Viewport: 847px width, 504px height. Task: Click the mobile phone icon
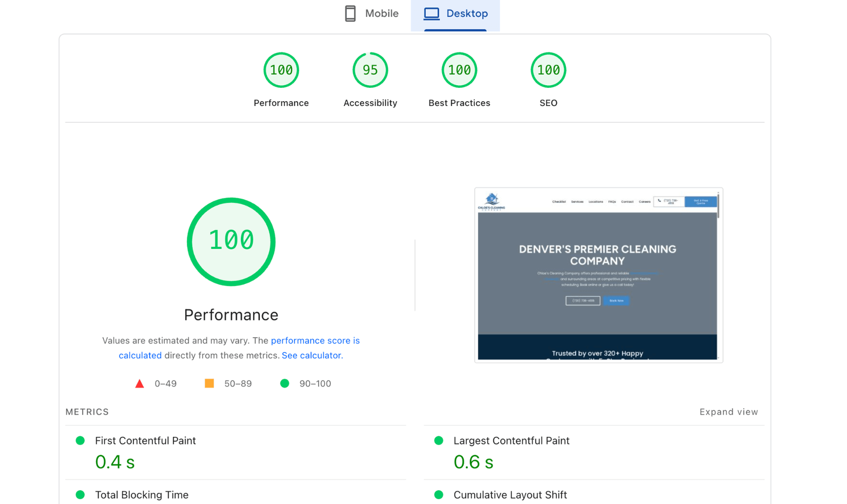pyautogui.click(x=350, y=14)
